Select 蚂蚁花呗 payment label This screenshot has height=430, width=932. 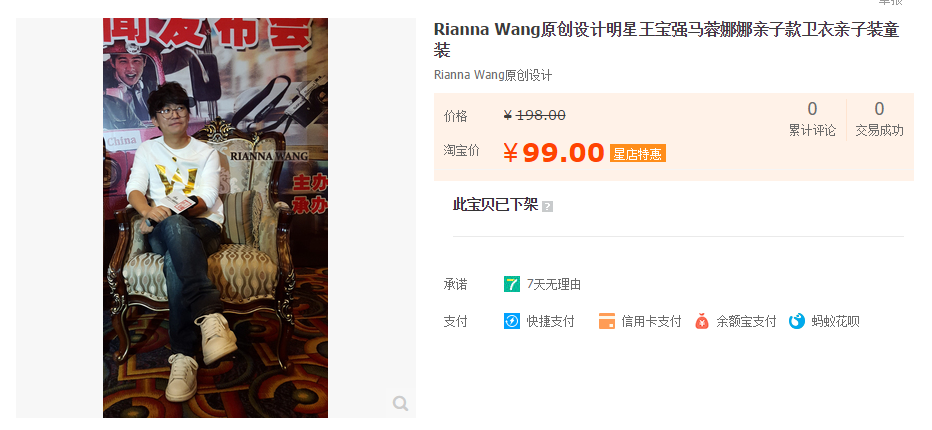tap(835, 322)
